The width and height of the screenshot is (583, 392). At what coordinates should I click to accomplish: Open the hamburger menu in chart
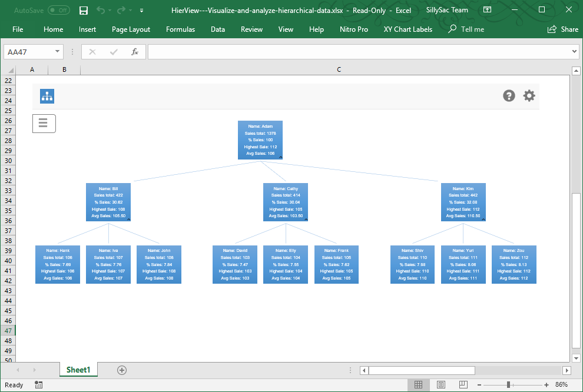44,123
